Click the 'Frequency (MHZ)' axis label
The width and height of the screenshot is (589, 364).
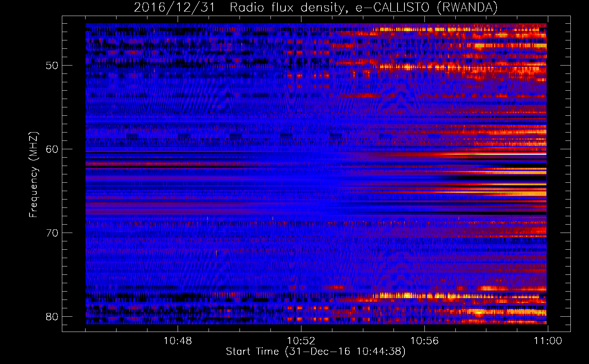[x=33, y=174]
